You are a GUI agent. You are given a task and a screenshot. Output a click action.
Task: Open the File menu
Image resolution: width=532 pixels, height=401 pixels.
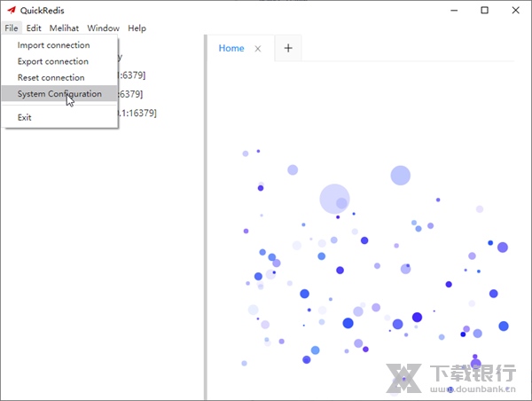[x=11, y=28]
